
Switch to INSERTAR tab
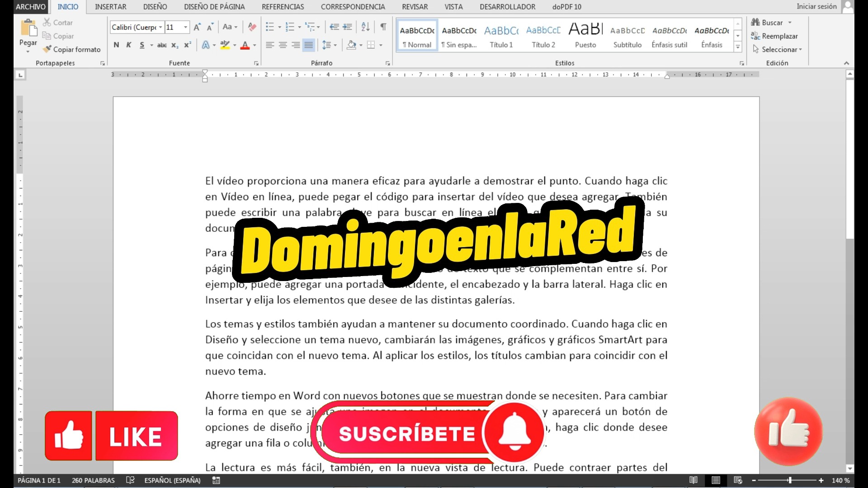111,7
